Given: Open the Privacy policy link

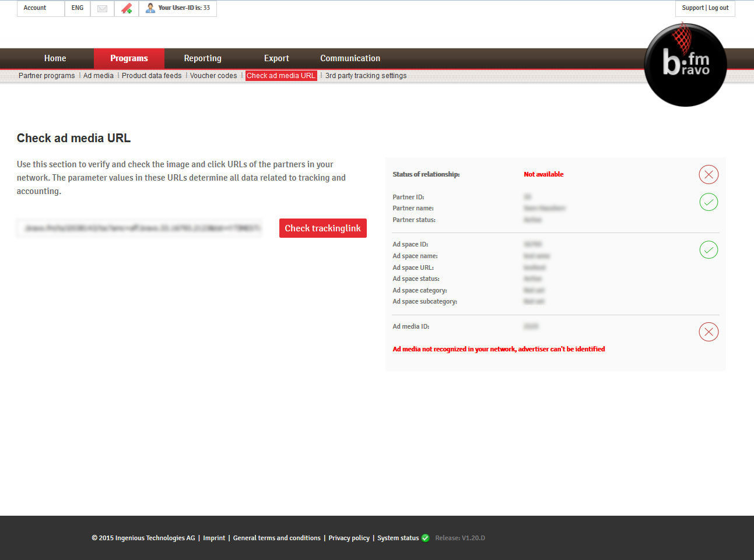Looking at the screenshot, I should [349, 538].
